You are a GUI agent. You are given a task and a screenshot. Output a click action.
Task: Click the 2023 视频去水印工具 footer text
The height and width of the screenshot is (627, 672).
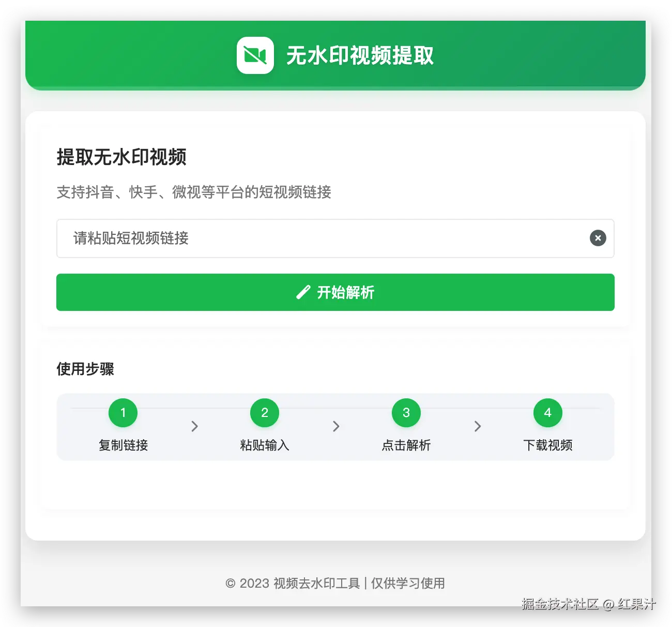300,584
